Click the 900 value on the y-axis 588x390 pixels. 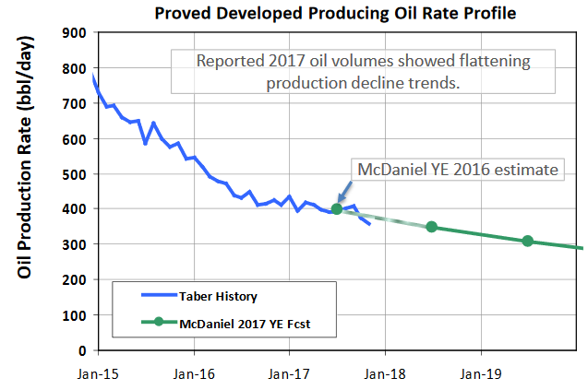coord(72,33)
